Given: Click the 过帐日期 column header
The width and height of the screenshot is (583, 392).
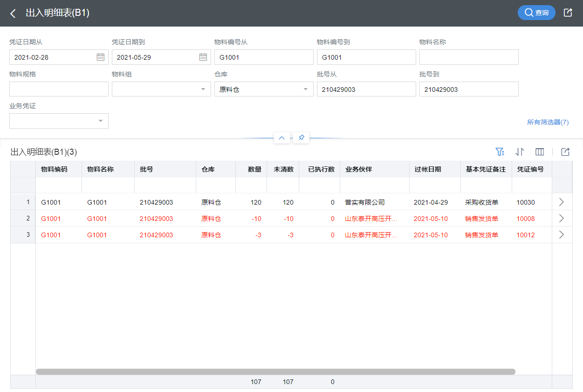Looking at the screenshot, I should pyautogui.click(x=435, y=169).
